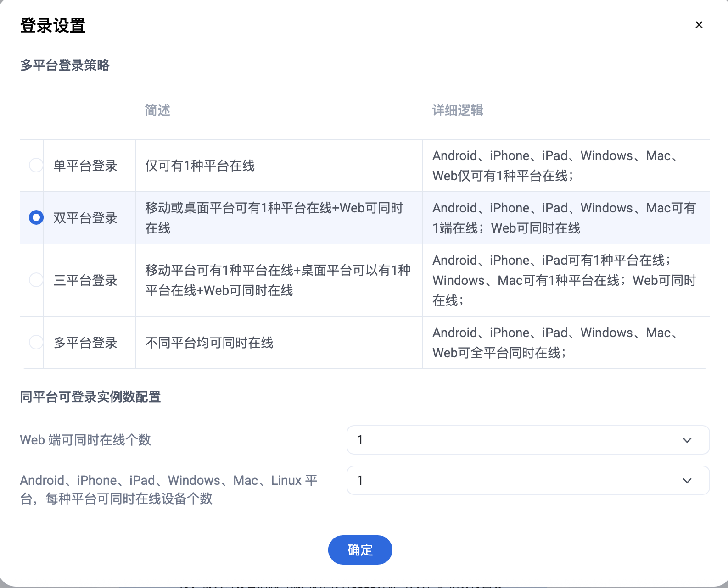Click the 三平台登录 row label
The width and height of the screenshot is (728, 588).
coord(85,280)
